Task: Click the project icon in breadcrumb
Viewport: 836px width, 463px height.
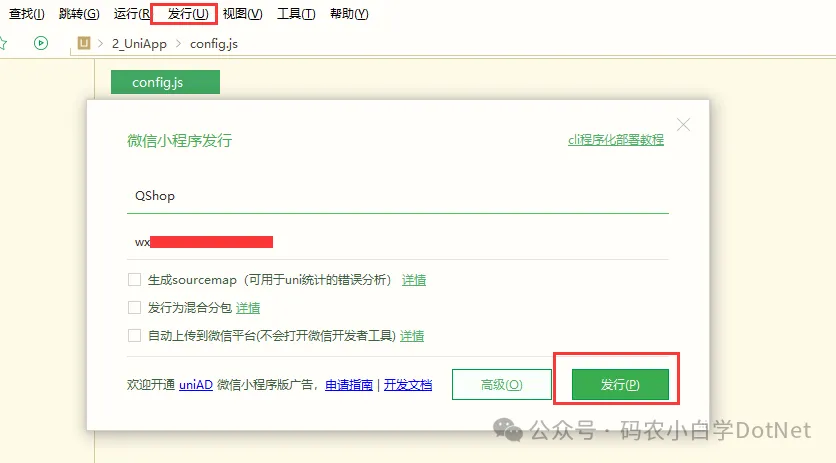Action: (84, 43)
